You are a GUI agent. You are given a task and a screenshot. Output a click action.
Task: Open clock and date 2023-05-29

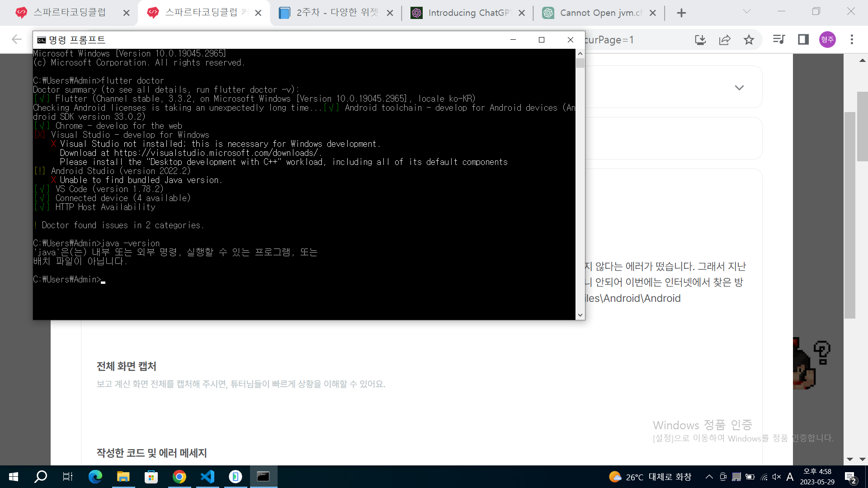[817, 477]
